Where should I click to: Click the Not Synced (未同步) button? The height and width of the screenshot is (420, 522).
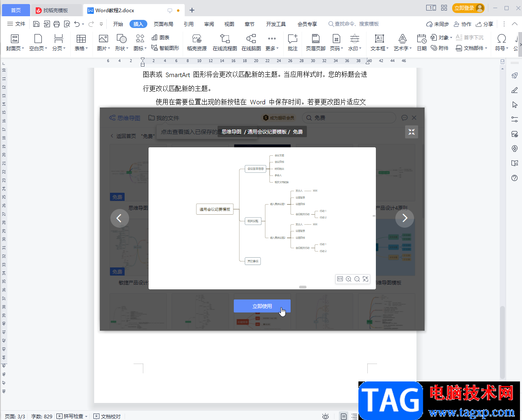(438, 24)
